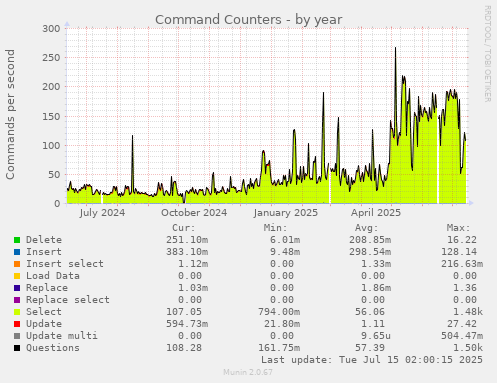Click the Questions current value 108.28
Image resolution: width=497 pixels, height=383 pixels.
(184, 348)
